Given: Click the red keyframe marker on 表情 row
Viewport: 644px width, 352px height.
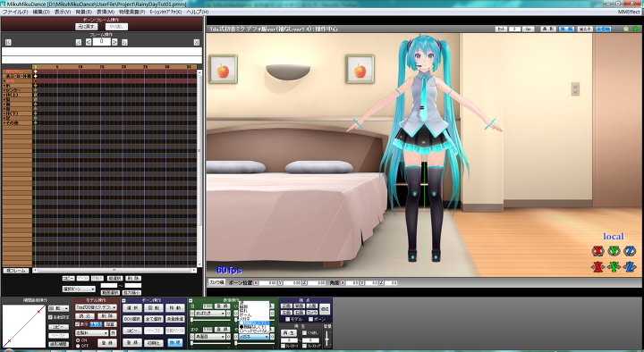Looking at the screenshot, I should pyautogui.click(x=35, y=80).
